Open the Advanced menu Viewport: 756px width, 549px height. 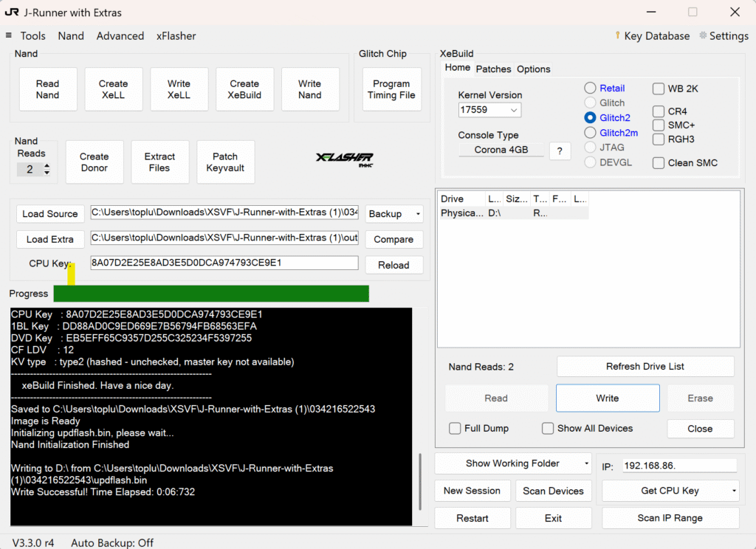point(120,35)
